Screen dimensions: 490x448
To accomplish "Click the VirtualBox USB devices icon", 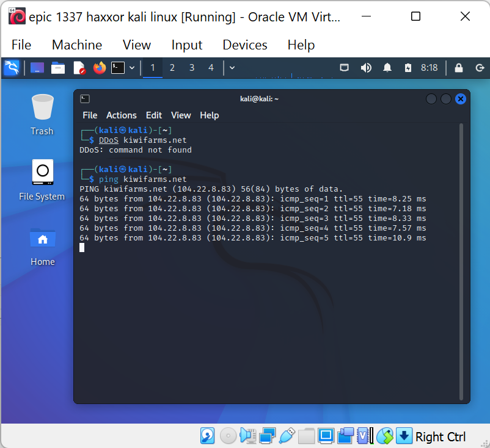I will click(x=287, y=436).
